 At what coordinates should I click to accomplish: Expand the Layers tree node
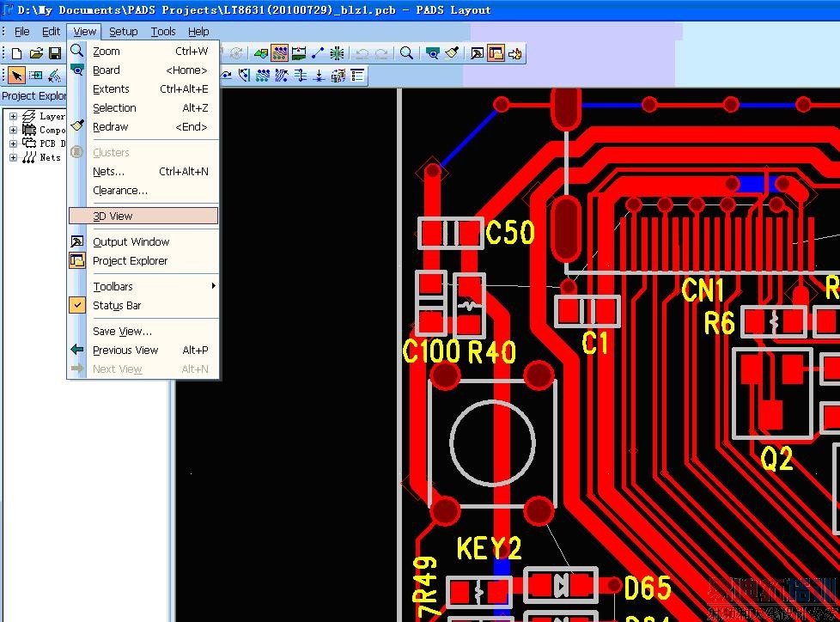(x=13, y=117)
